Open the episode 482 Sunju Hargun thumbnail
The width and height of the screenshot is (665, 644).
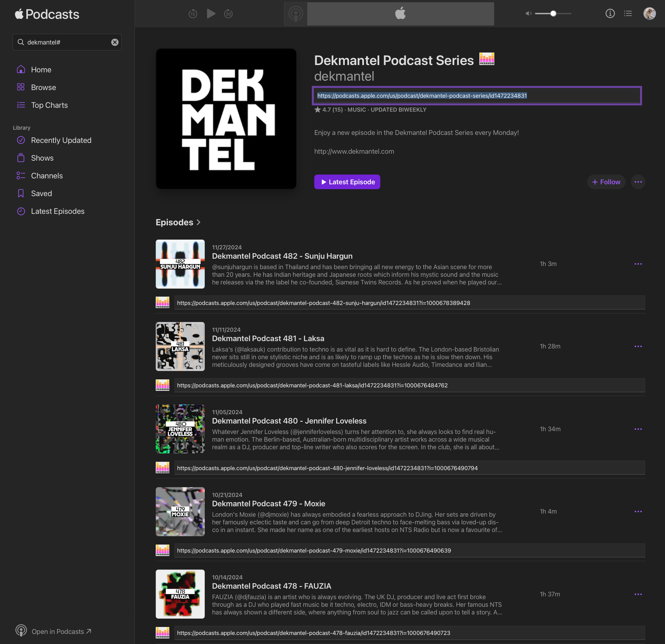(180, 264)
